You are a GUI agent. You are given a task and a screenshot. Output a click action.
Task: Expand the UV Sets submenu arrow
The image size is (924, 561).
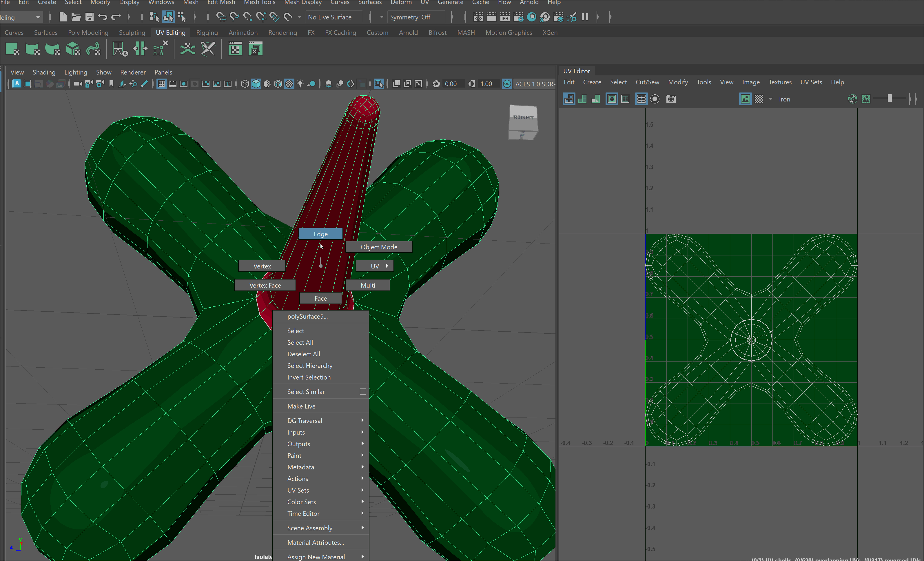pos(362,490)
